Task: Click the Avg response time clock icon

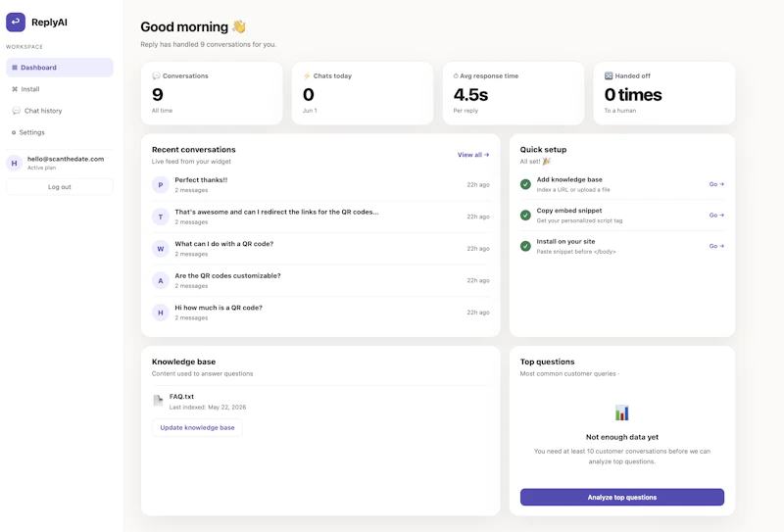Action: tap(456, 76)
